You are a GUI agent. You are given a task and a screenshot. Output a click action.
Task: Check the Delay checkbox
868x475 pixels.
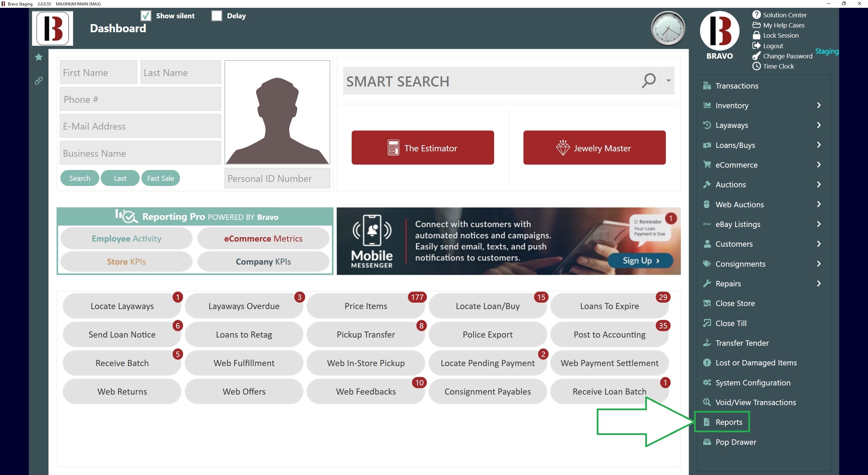(217, 16)
